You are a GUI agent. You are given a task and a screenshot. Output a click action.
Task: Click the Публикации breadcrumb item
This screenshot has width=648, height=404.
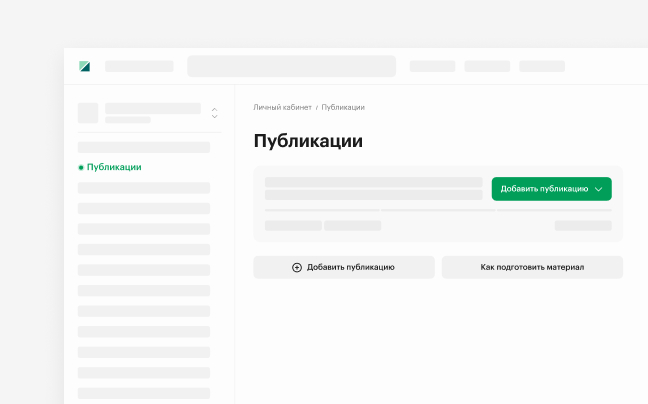point(343,107)
